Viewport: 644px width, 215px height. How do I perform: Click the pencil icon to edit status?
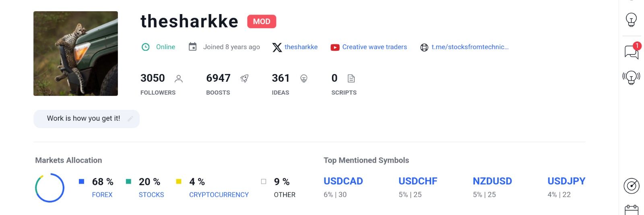click(x=130, y=119)
